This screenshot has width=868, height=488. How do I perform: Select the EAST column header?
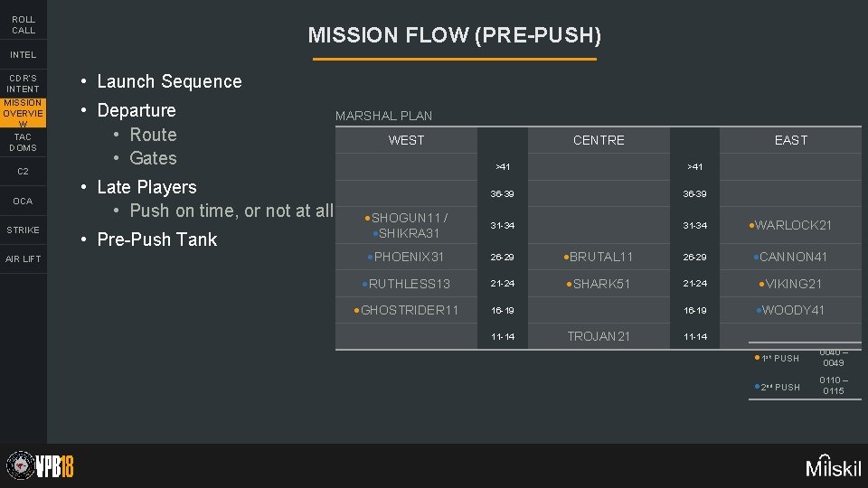[790, 140]
